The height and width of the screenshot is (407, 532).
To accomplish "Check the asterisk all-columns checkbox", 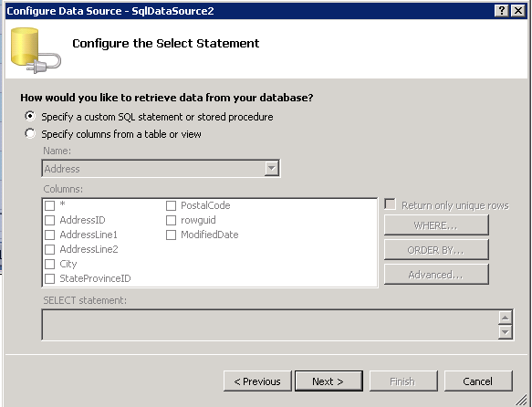I will click(x=50, y=205).
